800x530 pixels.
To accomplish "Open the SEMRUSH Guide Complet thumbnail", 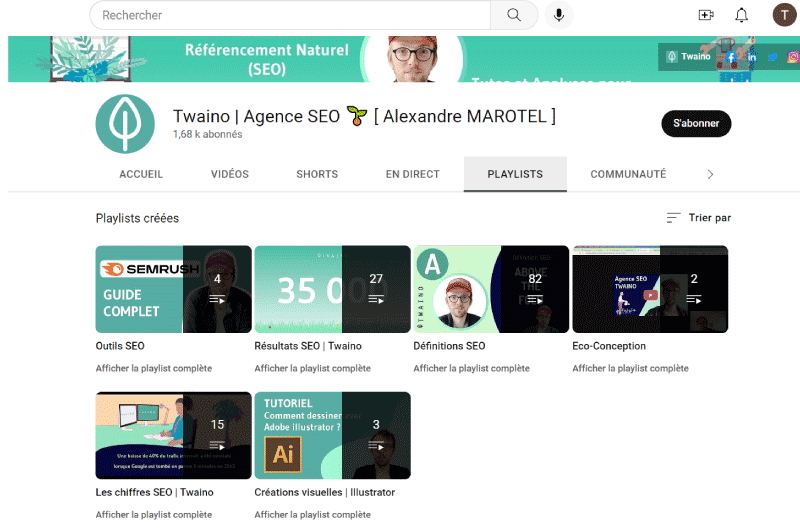I will click(173, 289).
